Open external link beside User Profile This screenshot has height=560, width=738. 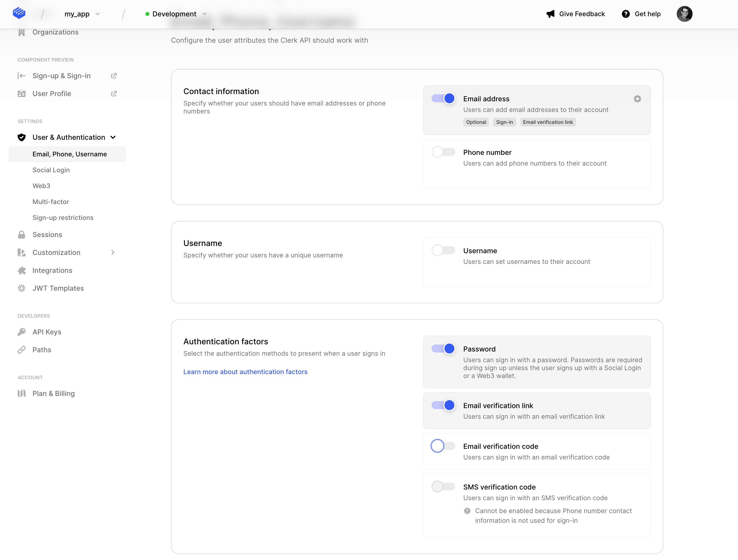click(114, 94)
